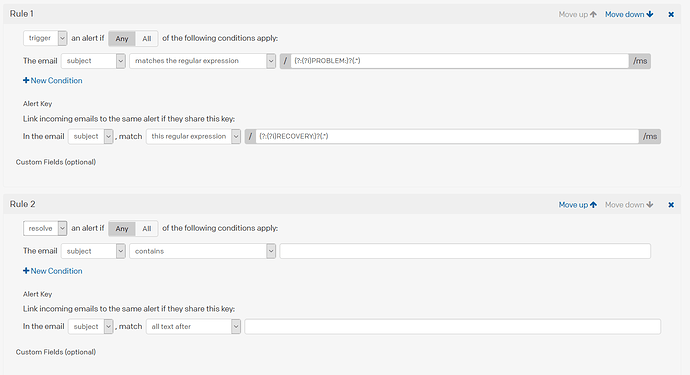
Task: Select Any conditions toggle in Rule 2
Action: 122,228
